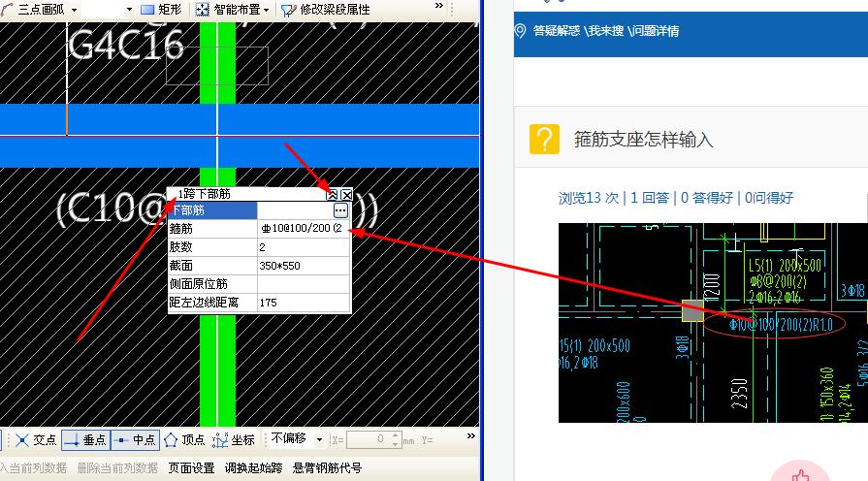Toggle intersection snap (交点)
The height and width of the screenshot is (481, 868).
(x=36, y=440)
